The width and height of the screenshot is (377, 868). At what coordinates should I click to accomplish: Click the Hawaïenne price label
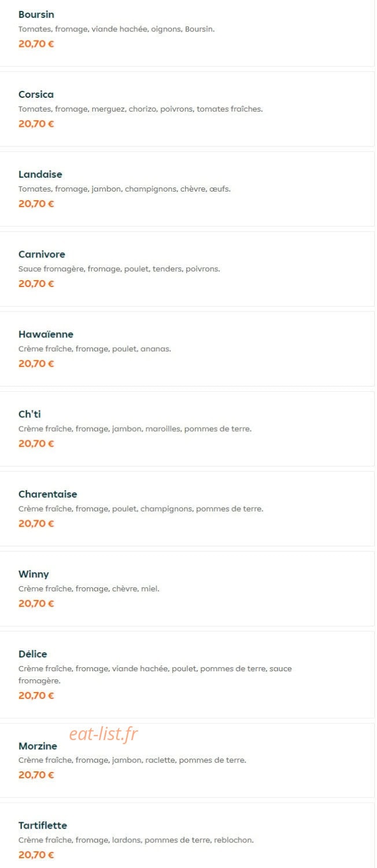pyautogui.click(x=36, y=363)
